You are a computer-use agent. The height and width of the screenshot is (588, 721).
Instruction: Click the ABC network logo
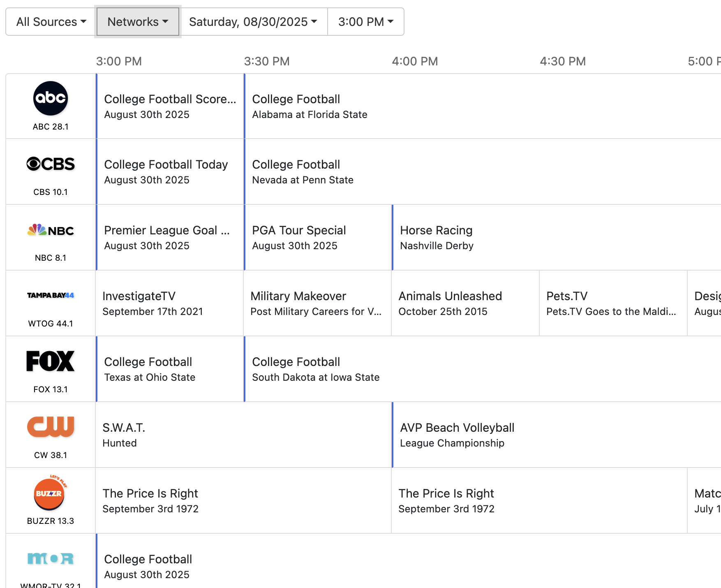[50, 99]
